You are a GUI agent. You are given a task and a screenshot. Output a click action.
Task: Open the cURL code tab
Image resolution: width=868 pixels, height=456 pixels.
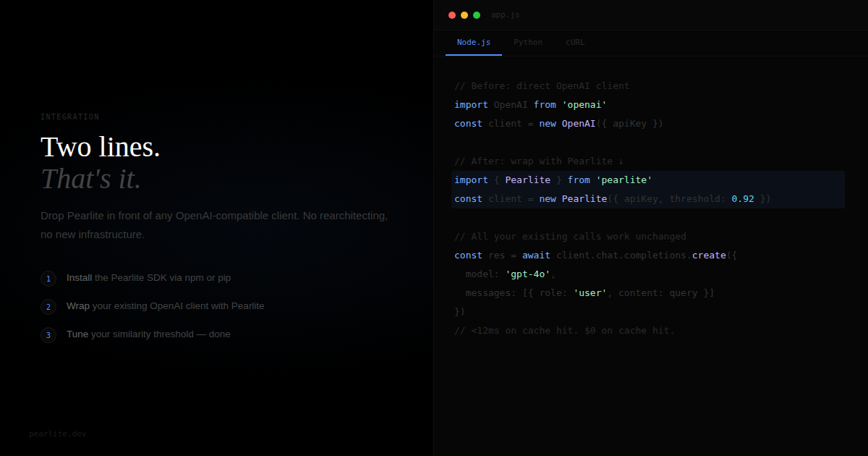575,43
